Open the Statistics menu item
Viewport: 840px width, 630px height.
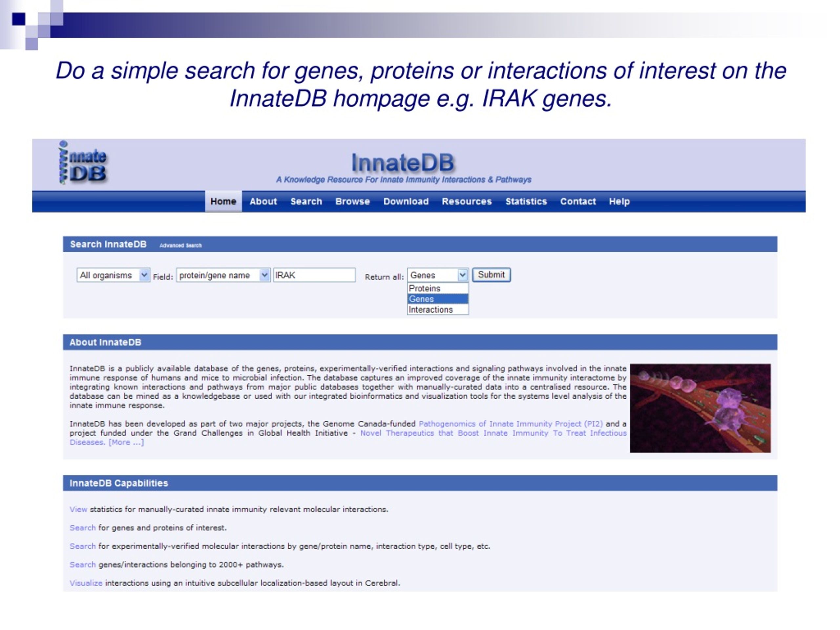tap(526, 201)
